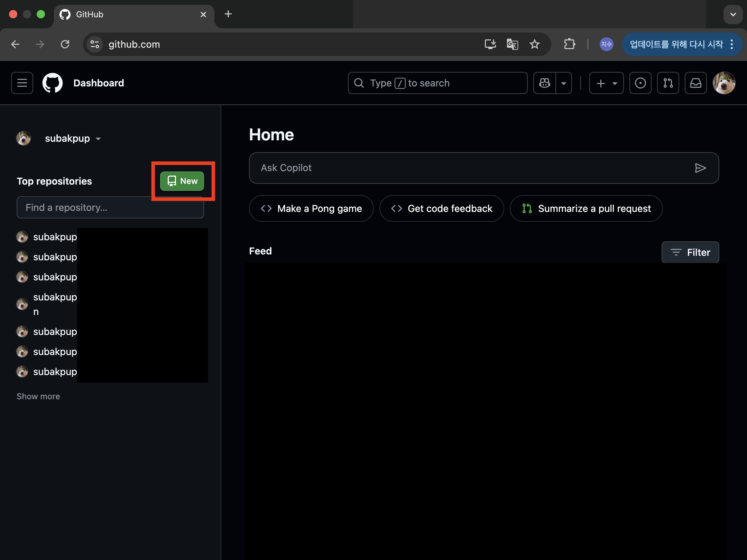Click the Show more repositories link

pos(38,396)
